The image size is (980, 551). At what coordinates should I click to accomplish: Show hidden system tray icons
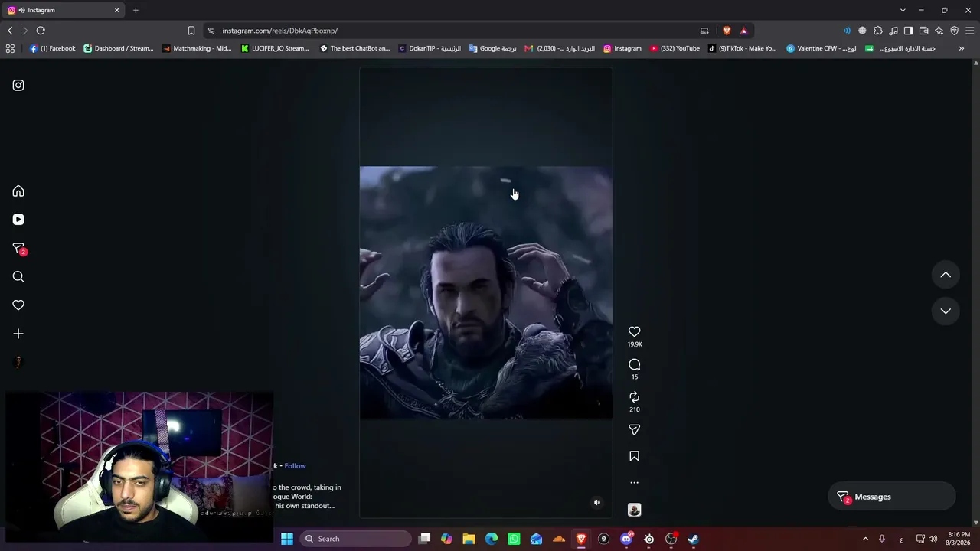865,539
